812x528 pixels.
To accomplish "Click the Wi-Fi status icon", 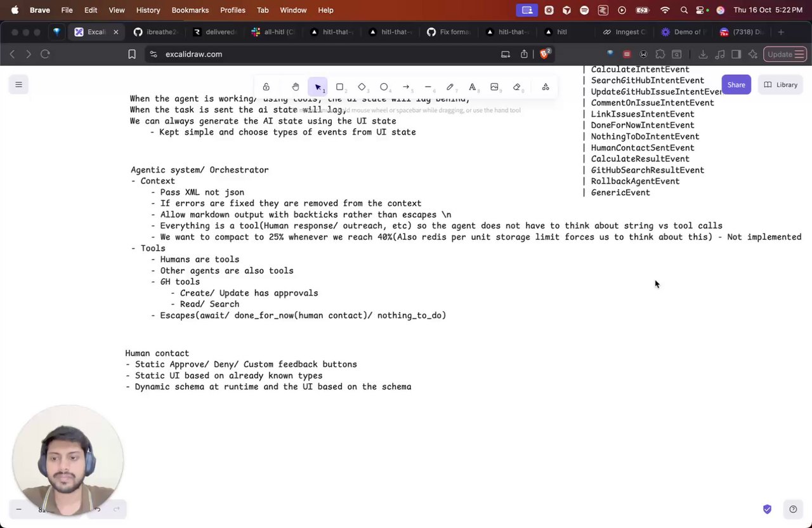I will (x=665, y=10).
